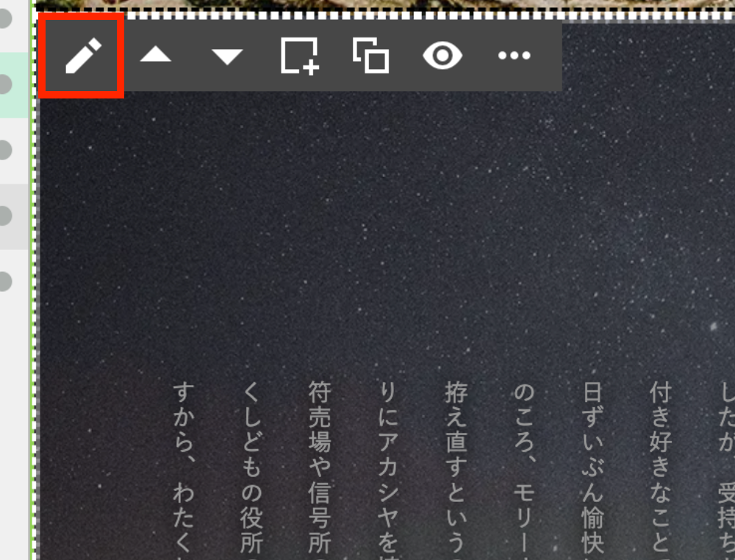Add a new block using the plus-square icon
This screenshot has height=560, width=735.
299,56
